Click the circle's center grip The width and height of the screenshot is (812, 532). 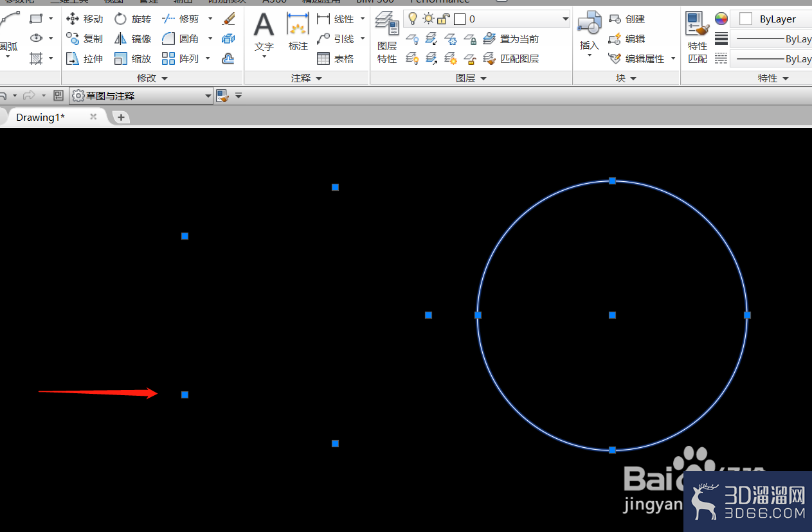coord(612,315)
